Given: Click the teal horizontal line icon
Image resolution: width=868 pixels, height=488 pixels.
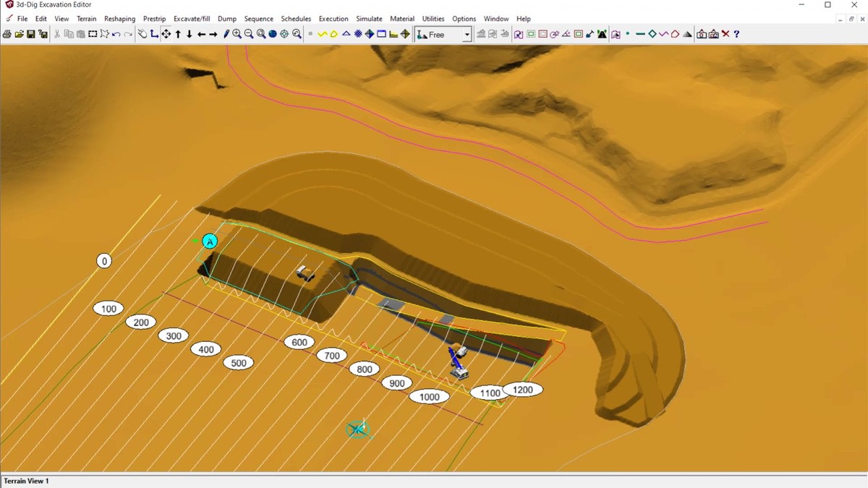Looking at the screenshot, I should point(640,34).
